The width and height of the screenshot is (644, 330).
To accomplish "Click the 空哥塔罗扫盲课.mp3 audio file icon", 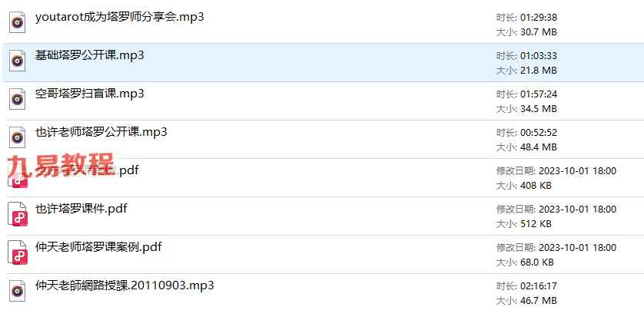I will [17, 99].
